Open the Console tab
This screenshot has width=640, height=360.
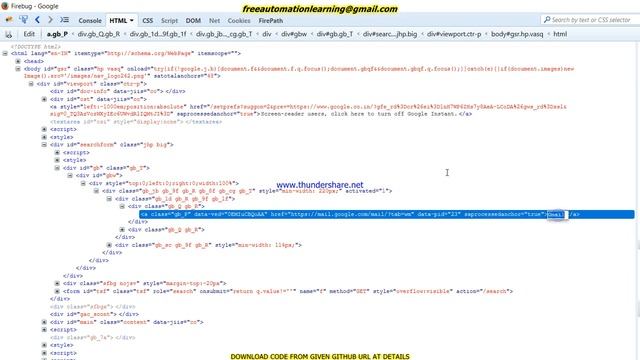[90, 20]
